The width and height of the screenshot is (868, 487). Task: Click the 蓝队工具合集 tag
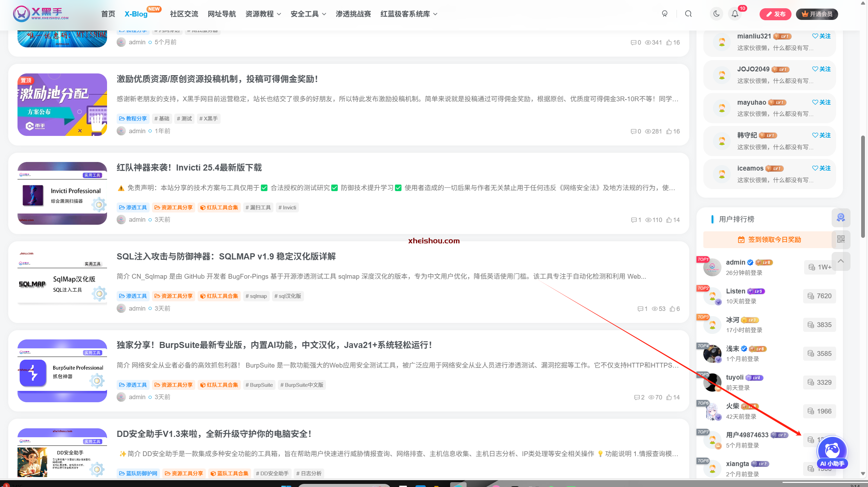click(x=230, y=473)
